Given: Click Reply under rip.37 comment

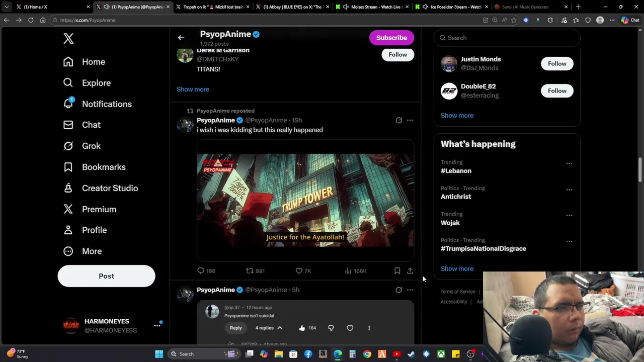Looking at the screenshot, I should point(235,328).
